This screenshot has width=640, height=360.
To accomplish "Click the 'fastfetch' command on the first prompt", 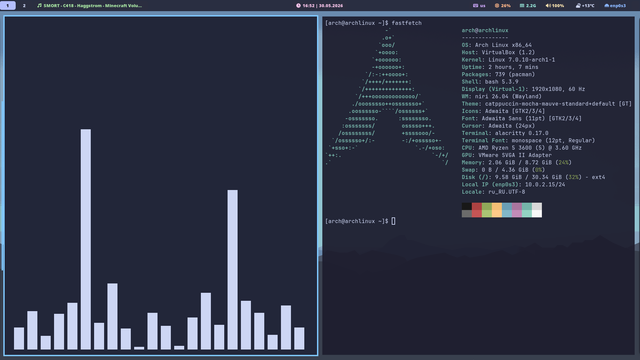I will tap(407, 23).
